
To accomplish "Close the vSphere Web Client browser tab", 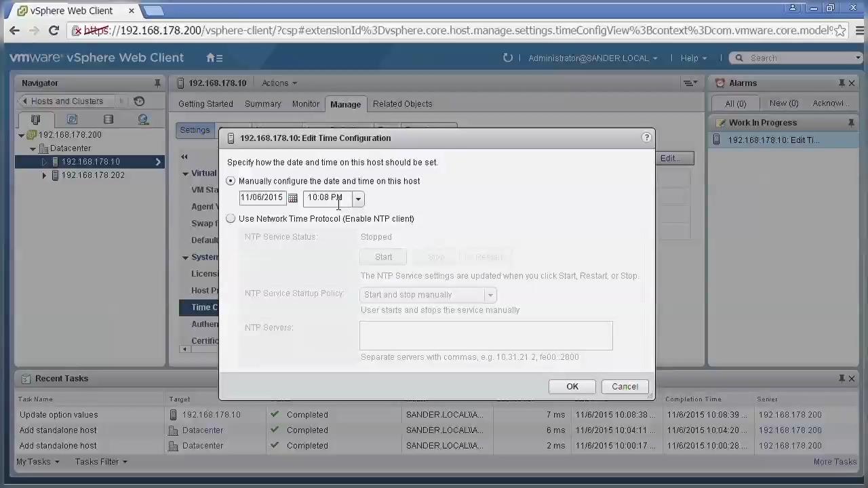I will tap(132, 11).
